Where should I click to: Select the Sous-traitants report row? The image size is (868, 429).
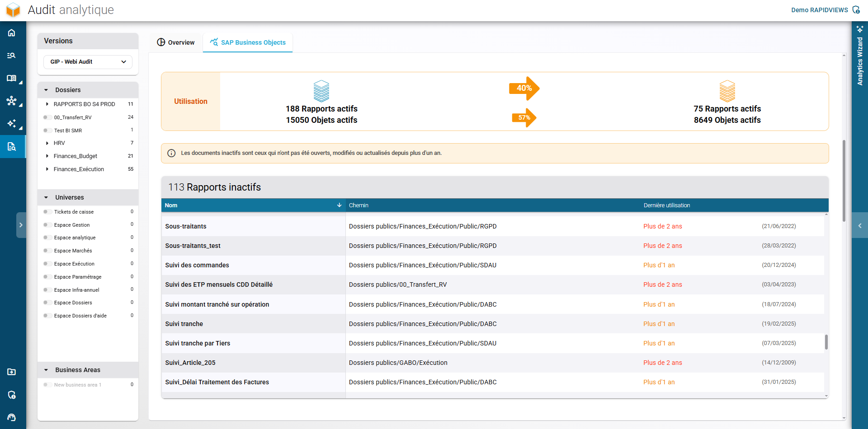185,226
